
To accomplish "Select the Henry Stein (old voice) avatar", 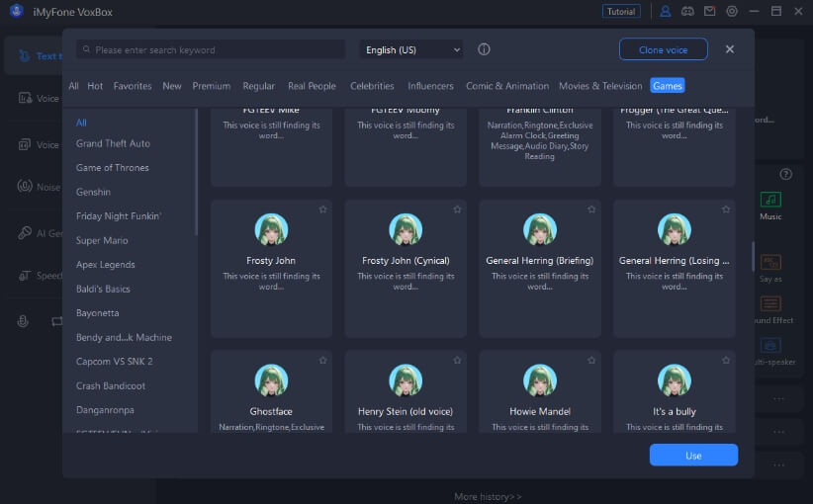I will click(406, 380).
